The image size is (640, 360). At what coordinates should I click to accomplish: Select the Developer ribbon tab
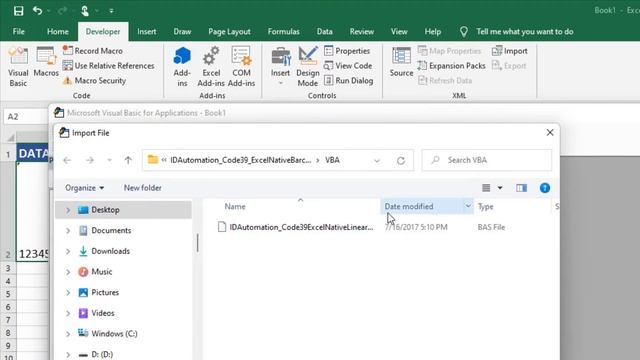103,31
